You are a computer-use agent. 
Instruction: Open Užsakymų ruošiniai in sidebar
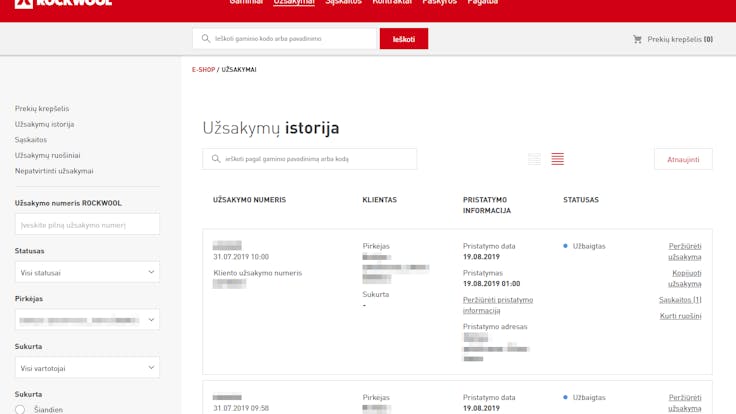point(47,155)
